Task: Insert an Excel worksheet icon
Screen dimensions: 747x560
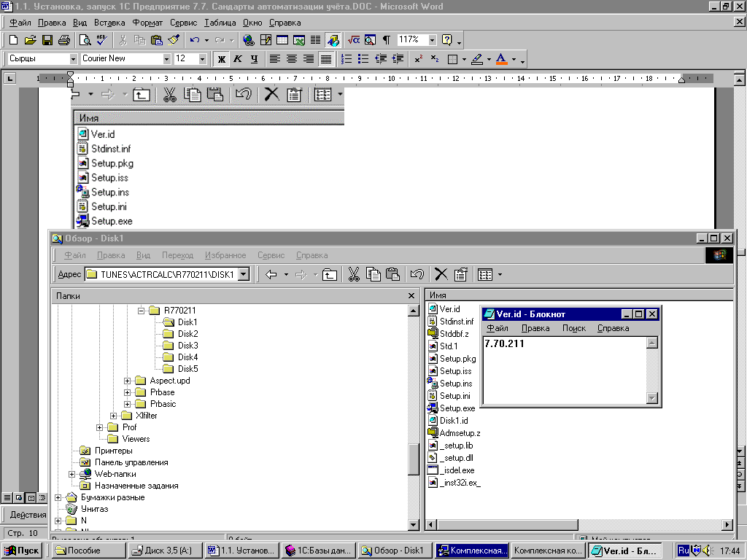Action: 298,40
